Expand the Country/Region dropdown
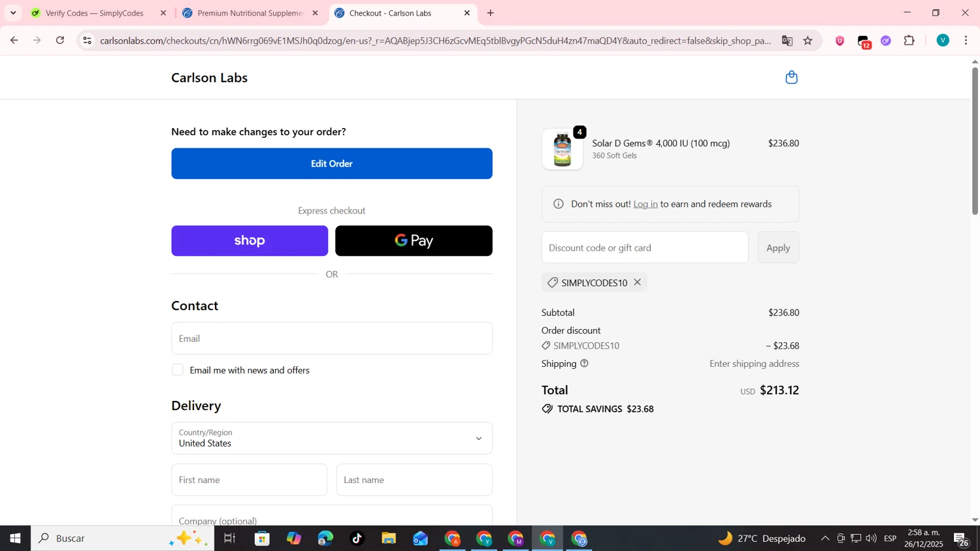The height and width of the screenshot is (551, 980). pos(332,438)
